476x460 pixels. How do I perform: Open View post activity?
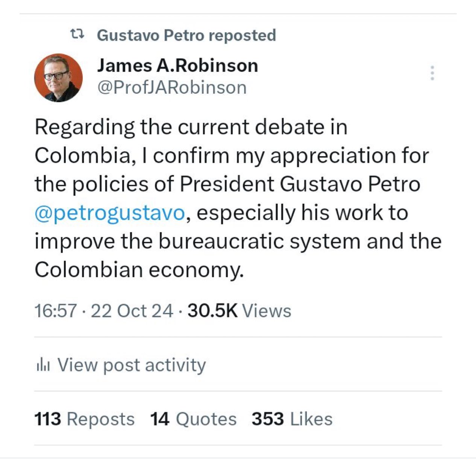click(x=131, y=365)
